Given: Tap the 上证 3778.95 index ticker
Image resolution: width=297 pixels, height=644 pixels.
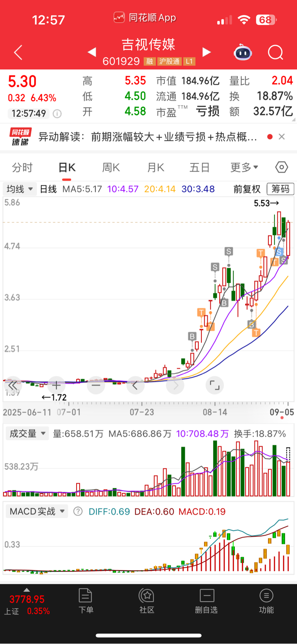Looking at the screenshot, I should pos(27,605).
